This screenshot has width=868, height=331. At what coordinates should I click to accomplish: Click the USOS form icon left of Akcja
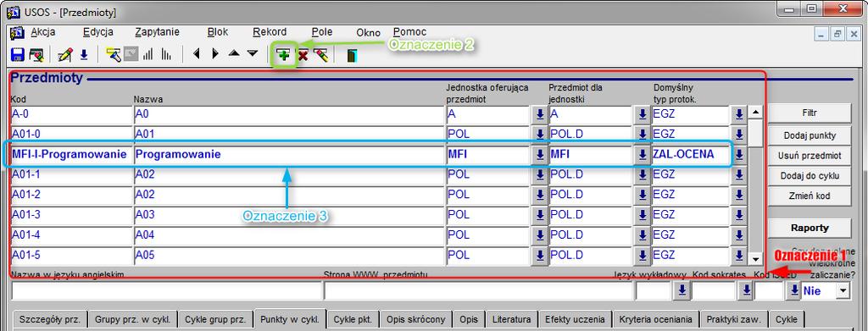tap(17, 33)
